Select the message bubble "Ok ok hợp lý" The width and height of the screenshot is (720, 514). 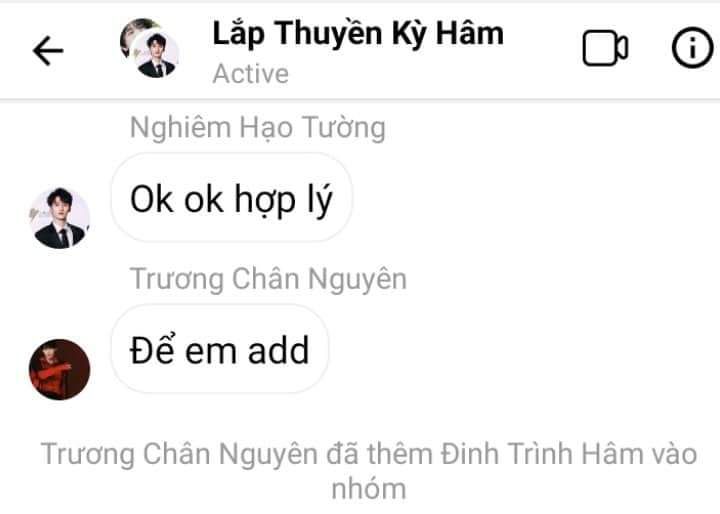(231, 198)
